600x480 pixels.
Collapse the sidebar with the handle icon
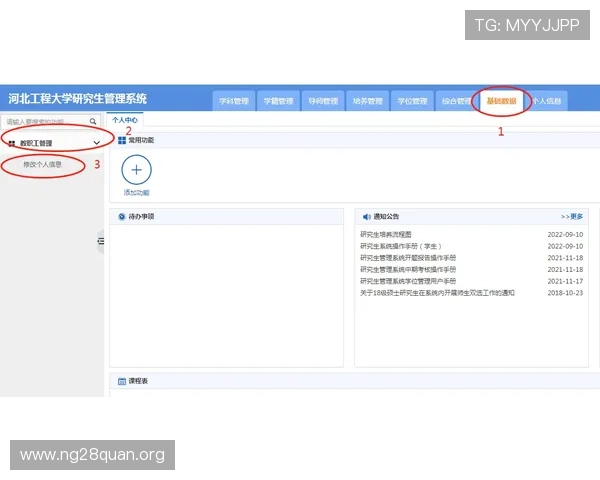[101, 241]
